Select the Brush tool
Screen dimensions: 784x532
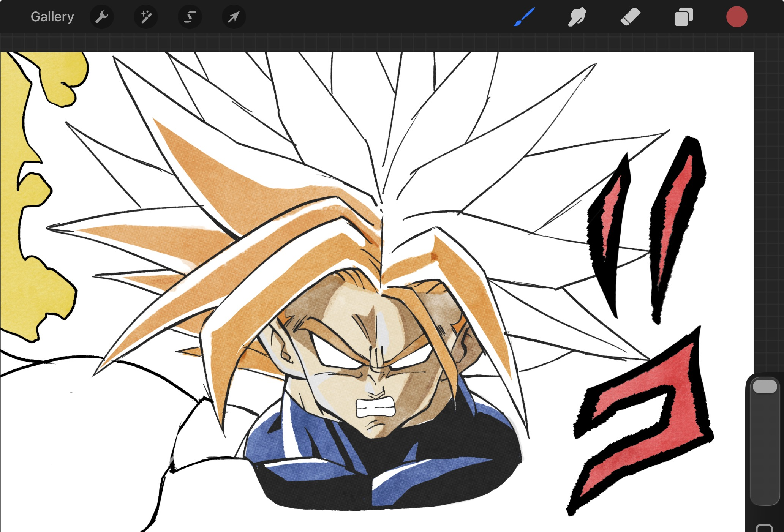(x=524, y=17)
